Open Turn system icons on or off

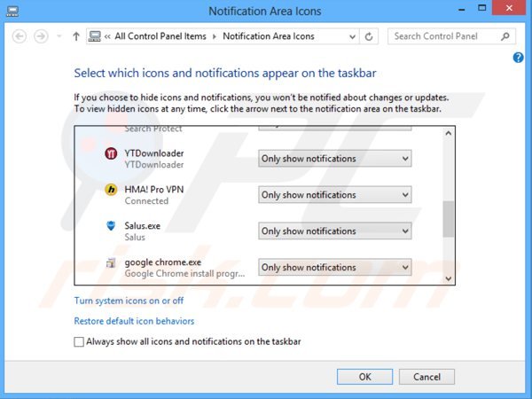tap(129, 301)
